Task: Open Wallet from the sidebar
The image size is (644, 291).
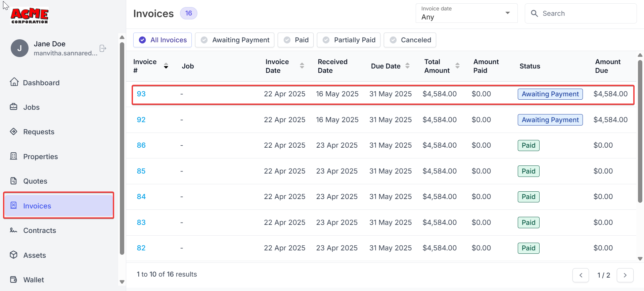Action: pyautogui.click(x=33, y=280)
